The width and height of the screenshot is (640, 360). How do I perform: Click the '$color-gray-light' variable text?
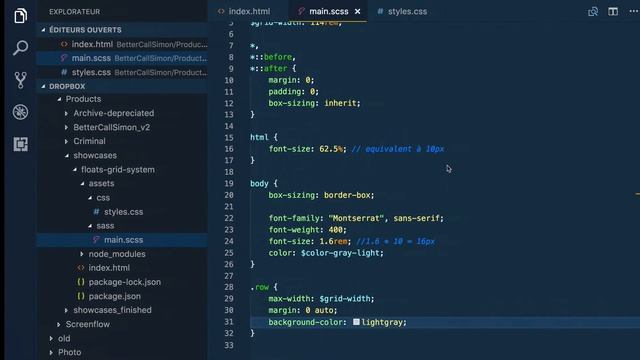[341, 253]
